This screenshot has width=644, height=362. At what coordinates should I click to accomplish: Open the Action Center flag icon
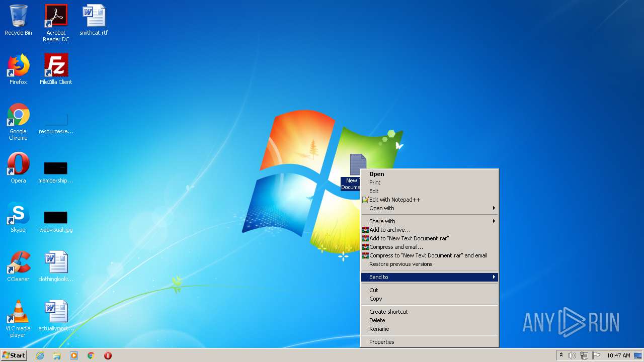click(x=596, y=355)
